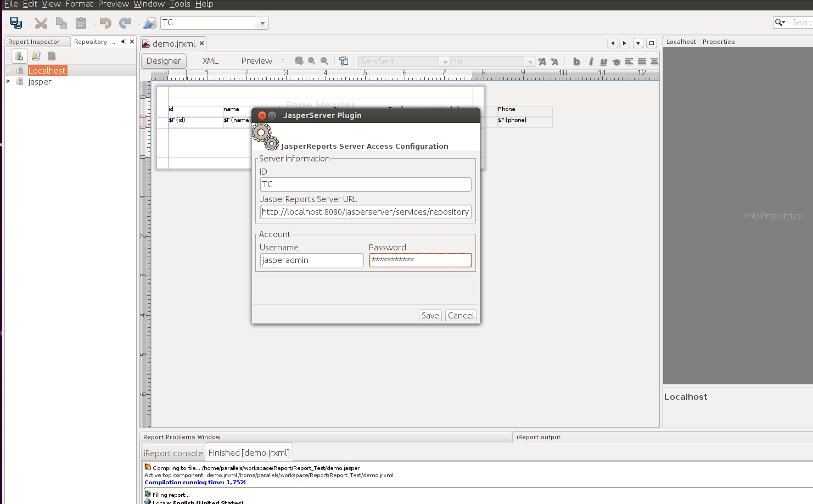Click the Redo arrow icon

[125, 23]
